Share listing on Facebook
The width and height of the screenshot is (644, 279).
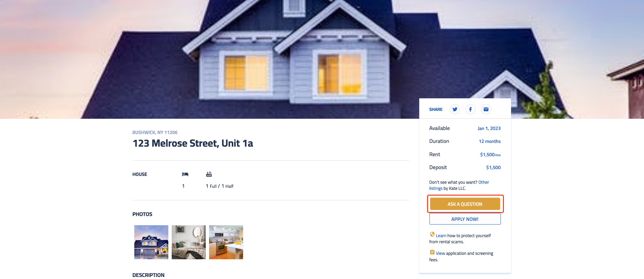click(470, 109)
